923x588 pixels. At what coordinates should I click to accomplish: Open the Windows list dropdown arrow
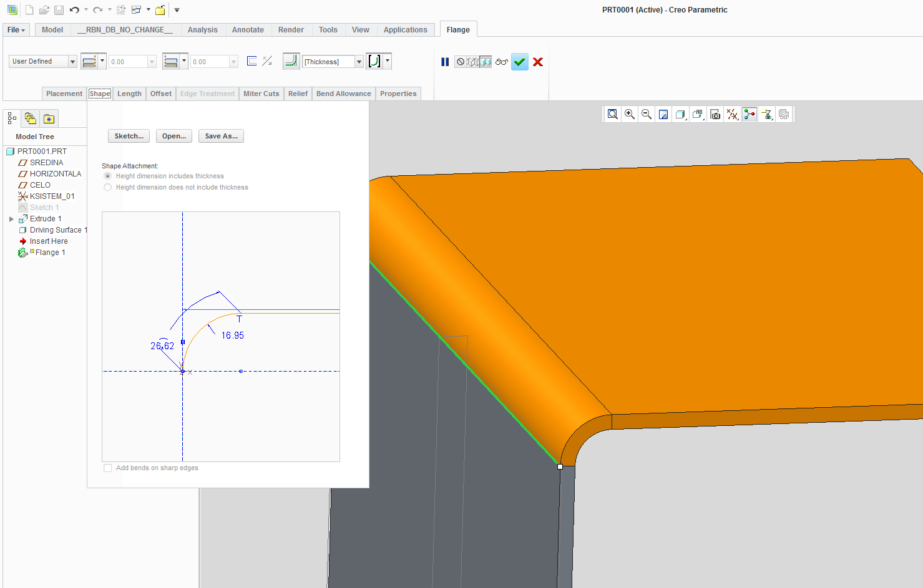[149, 10]
